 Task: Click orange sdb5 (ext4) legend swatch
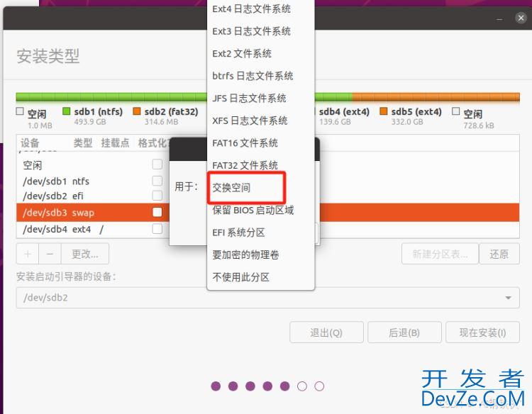click(383, 111)
